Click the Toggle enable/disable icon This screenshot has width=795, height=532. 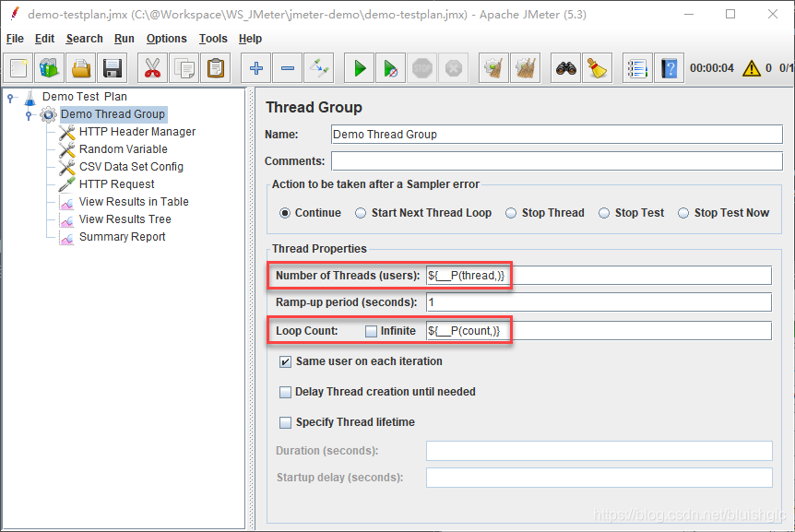tap(319, 68)
